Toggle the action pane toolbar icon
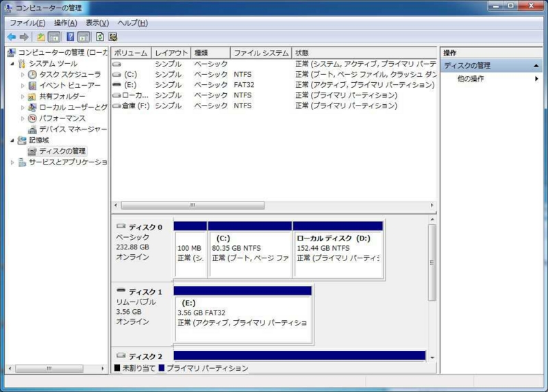Viewport: 548px width, 392px height. (83, 37)
